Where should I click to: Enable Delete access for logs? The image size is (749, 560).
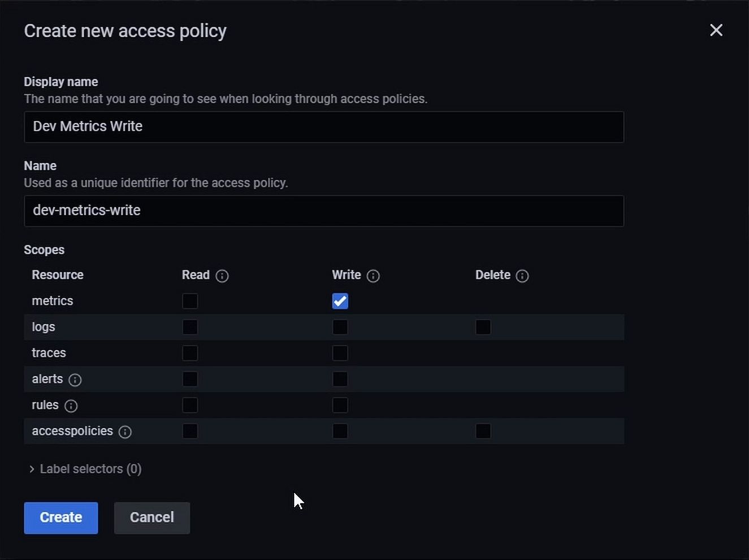pyautogui.click(x=483, y=327)
